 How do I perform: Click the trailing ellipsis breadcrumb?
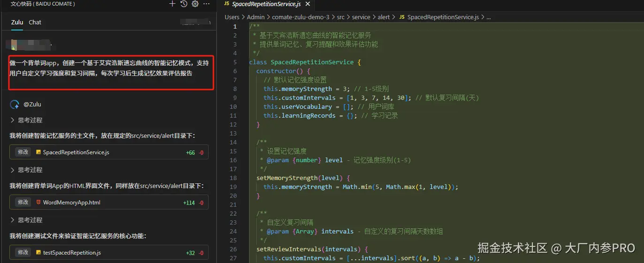(x=488, y=17)
